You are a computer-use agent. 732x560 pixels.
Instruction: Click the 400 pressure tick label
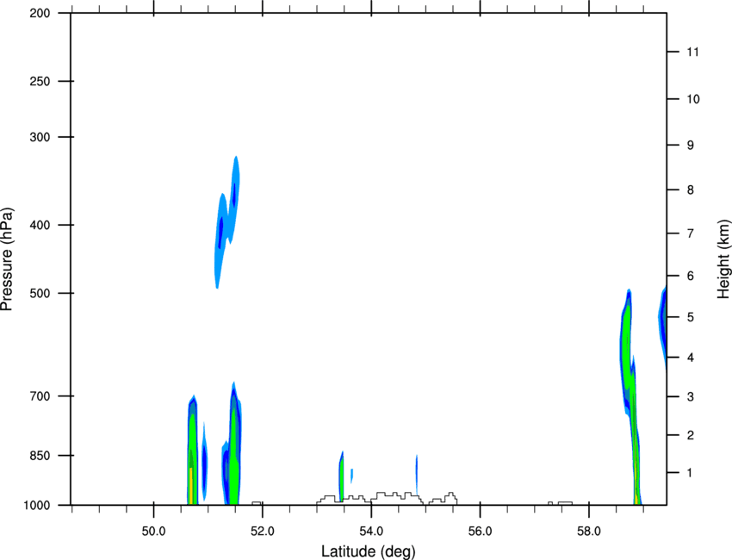tap(40, 225)
